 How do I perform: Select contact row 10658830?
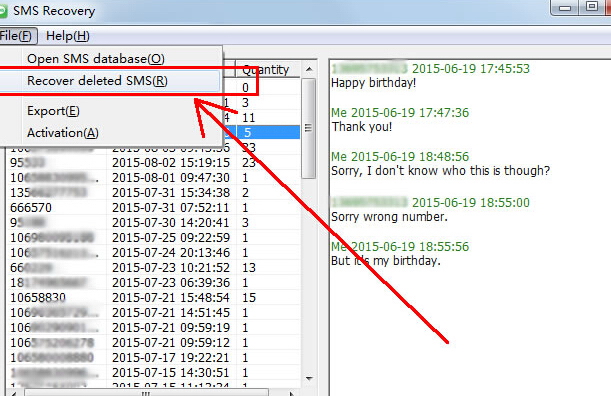(x=154, y=298)
